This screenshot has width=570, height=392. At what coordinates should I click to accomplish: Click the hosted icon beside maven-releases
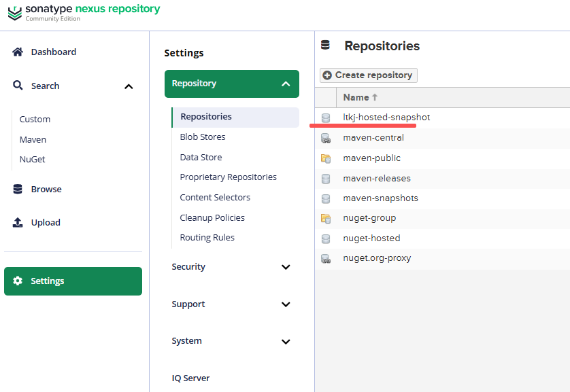click(x=326, y=179)
